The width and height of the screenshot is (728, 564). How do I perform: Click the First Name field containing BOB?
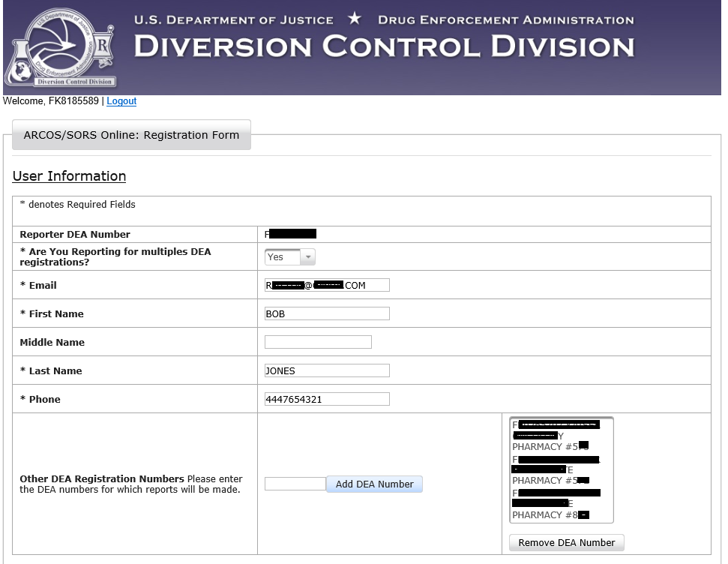click(327, 313)
